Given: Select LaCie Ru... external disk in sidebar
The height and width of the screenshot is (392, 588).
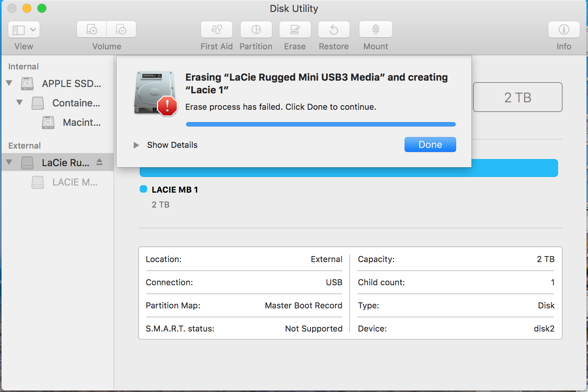Looking at the screenshot, I should coord(57,162).
